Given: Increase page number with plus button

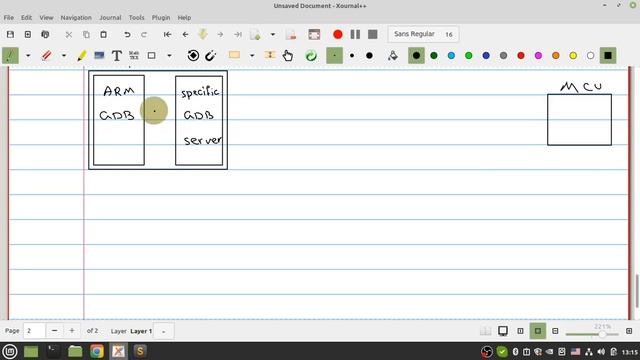Looking at the screenshot, I should click(71, 331).
